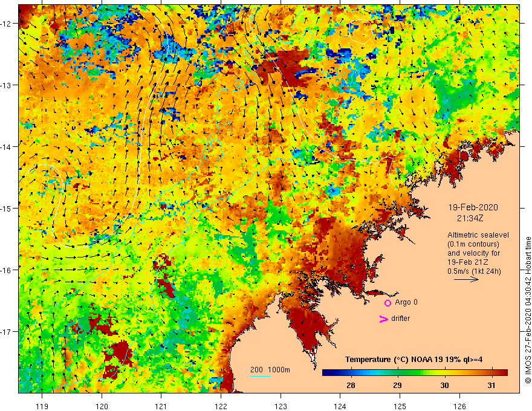
Task: Click the -14 latitude axis label
Action: coord(7,147)
